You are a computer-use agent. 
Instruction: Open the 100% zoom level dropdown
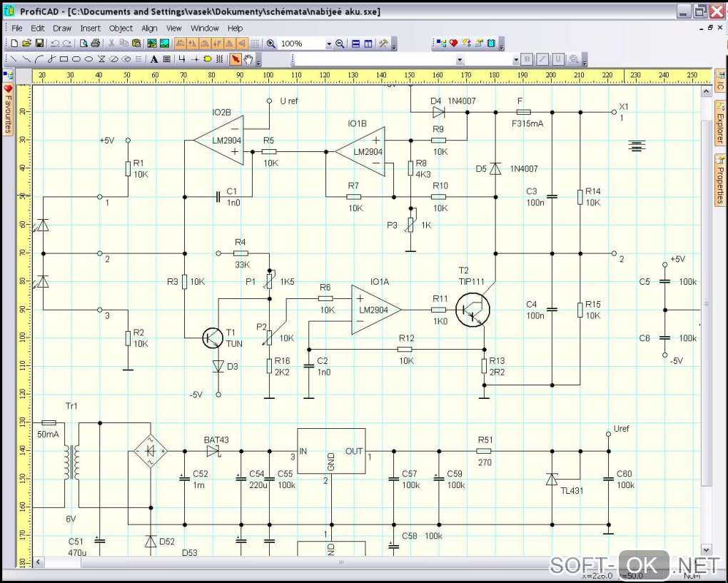[x=329, y=44]
